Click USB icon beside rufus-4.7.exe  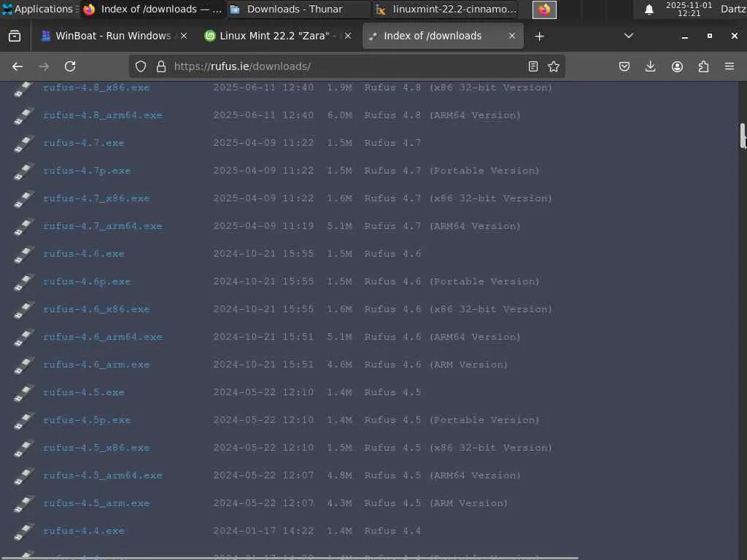23,144
